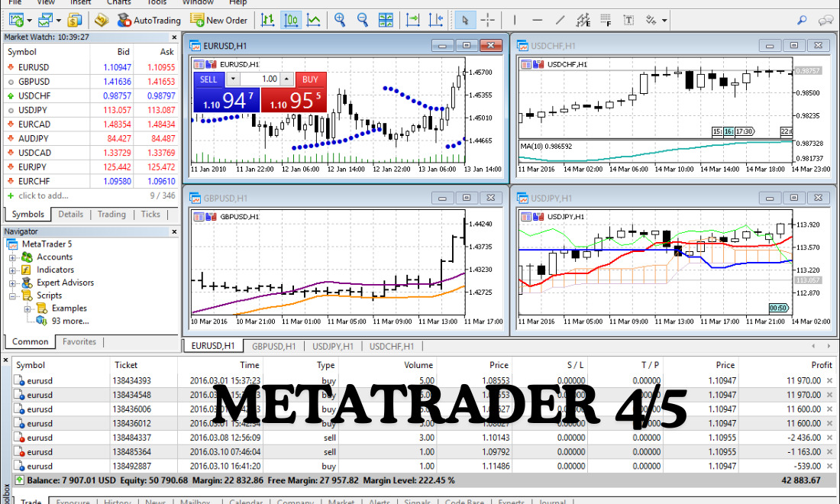Image resolution: width=840 pixels, height=504 pixels.
Task: Select the crosshair tool
Action: coord(487,21)
